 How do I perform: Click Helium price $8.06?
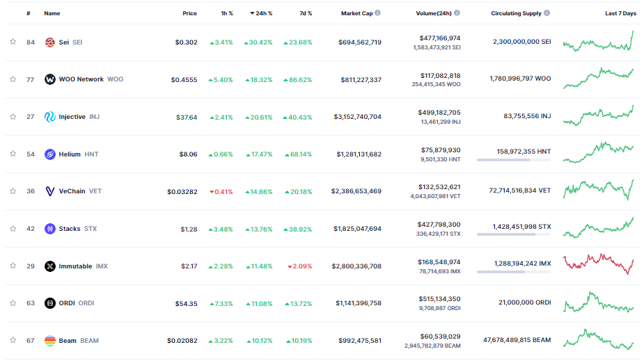(x=188, y=154)
